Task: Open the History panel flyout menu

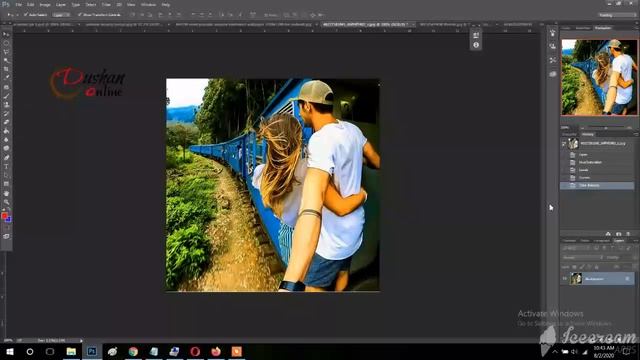Action: coord(636,134)
